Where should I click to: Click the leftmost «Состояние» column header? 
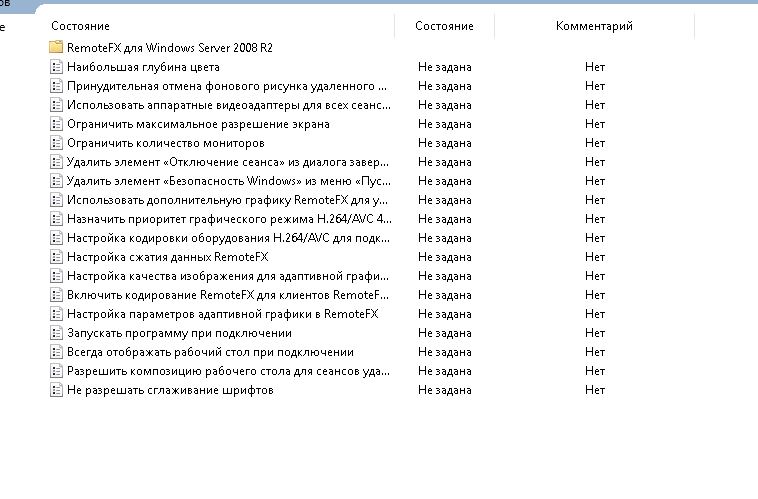click(78, 26)
